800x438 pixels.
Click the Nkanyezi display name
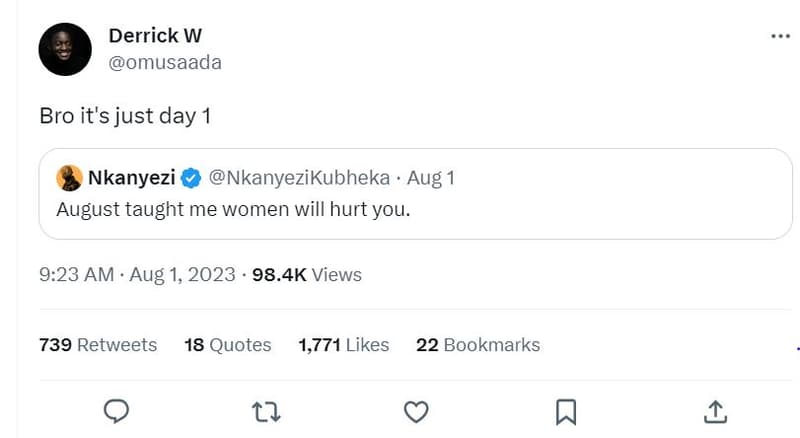(x=131, y=178)
